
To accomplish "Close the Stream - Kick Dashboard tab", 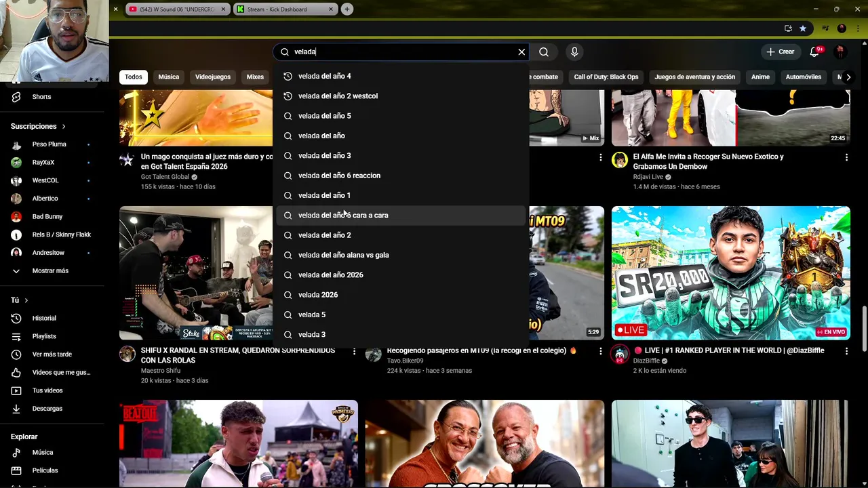I will pos(331,9).
